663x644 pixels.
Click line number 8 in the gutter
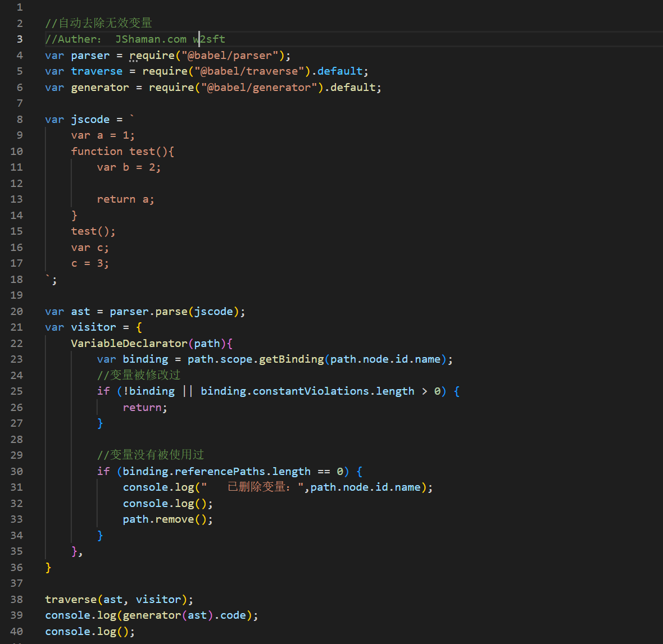click(20, 120)
